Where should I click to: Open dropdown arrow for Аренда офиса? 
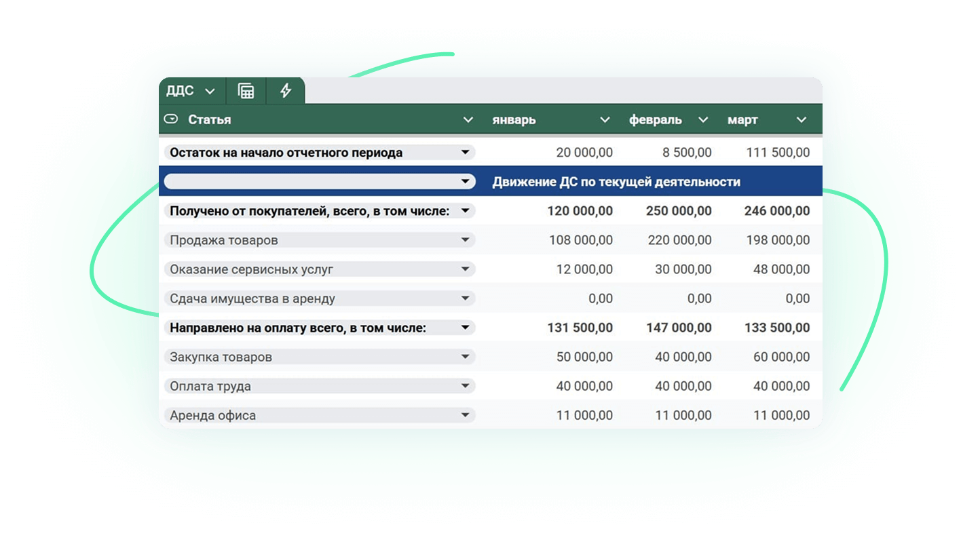point(465,415)
